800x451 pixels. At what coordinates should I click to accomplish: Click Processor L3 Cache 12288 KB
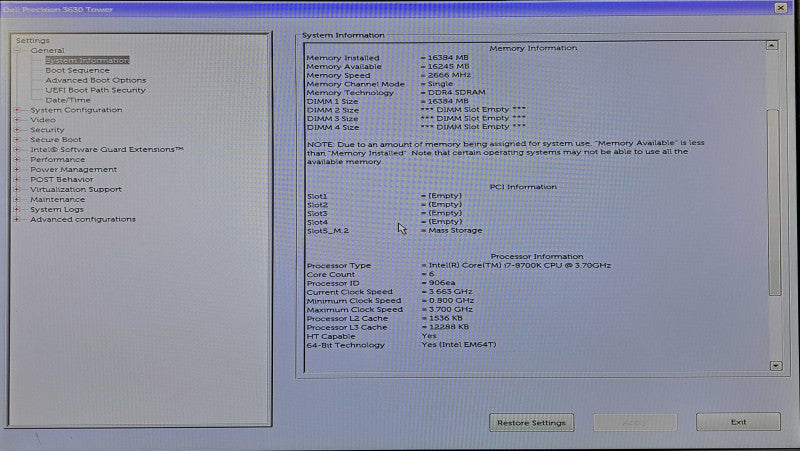coord(448,327)
